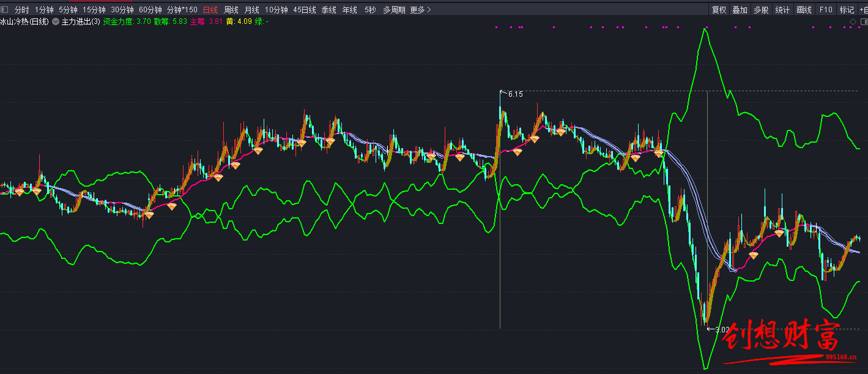Image resolution: width=868 pixels, height=374 pixels.
Task: Click the 主力进出(3) indicator name
Action: click(81, 21)
